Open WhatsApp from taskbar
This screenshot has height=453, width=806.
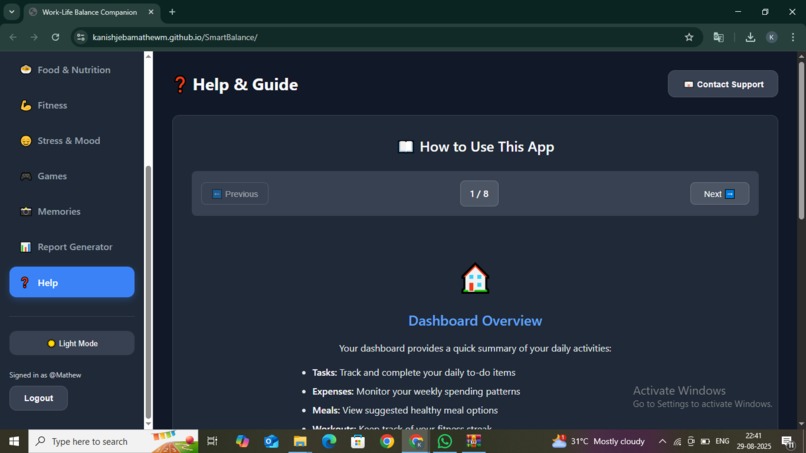click(445, 441)
